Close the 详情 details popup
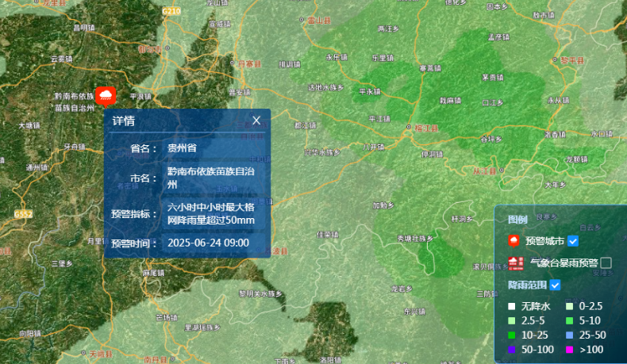The height and width of the screenshot is (364, 627). pyautogui.click(x=256, y=121)
